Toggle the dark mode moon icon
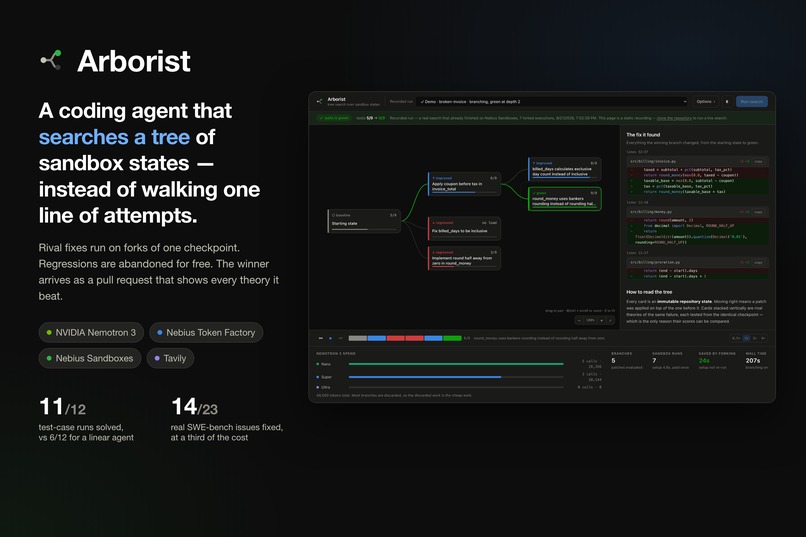This screenshot has height=537, width=806. click(727, 102)
